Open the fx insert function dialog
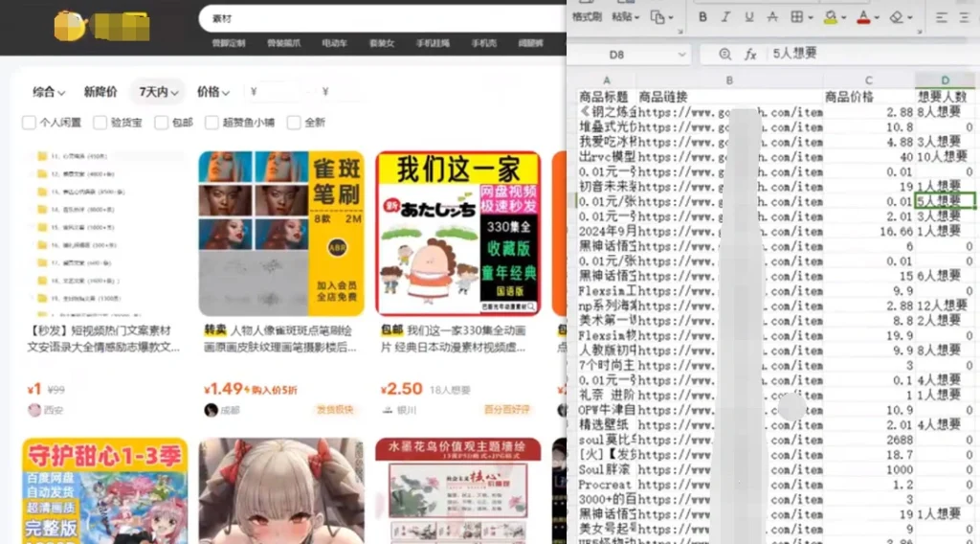Viewport: 980px width, 544px height. (750, 55)
